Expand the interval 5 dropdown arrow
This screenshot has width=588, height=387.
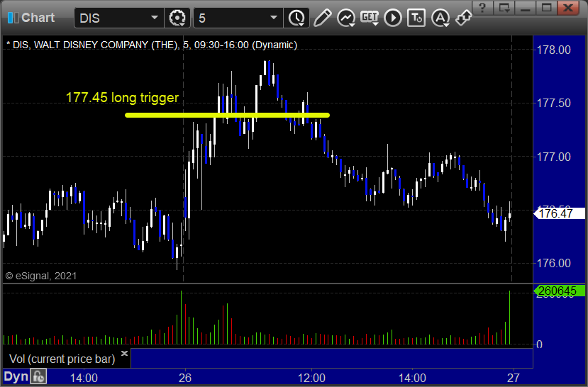click(274, 18)
